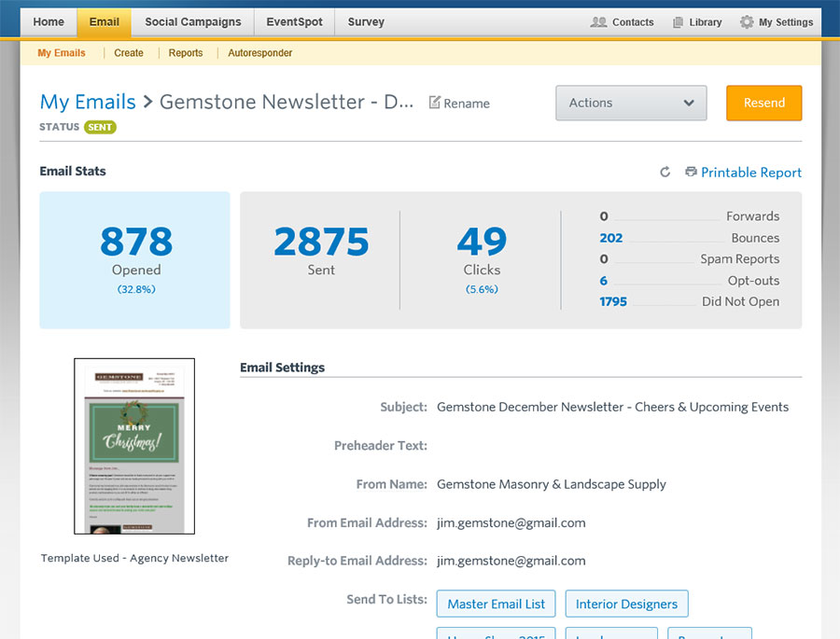The image size is (840, 639).
Task: View the 202 Bounces count link
Action: click(610, 238)
